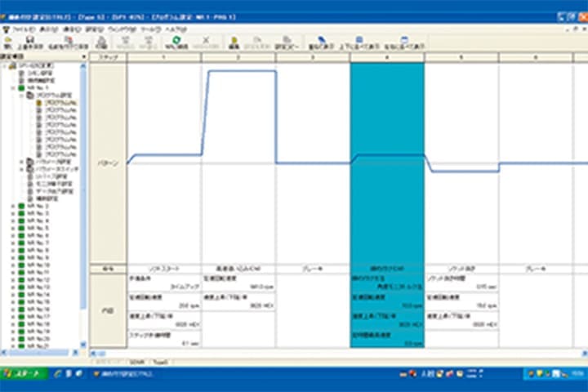Viewport: 588px width, 392px height.
Task: Click the Print toolbar icon
Action: click(x=101, y=40)
